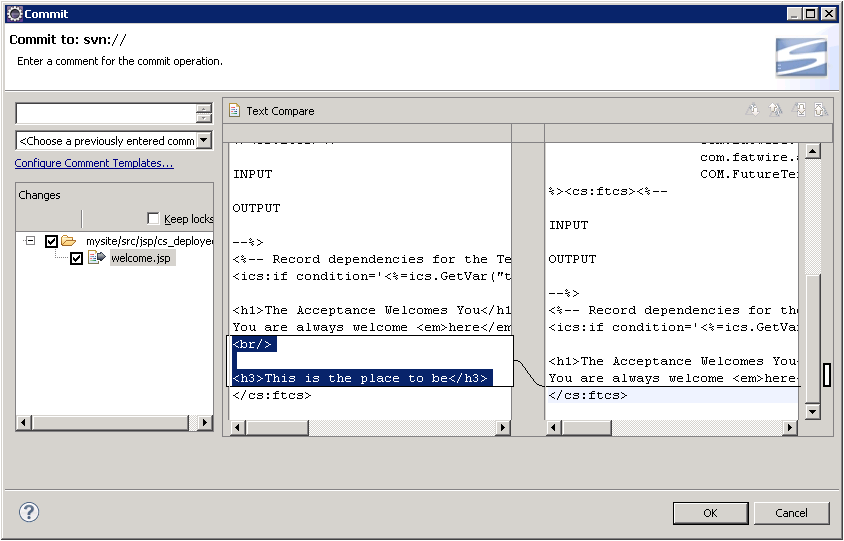Click OUTPUT text in the left pane

click(x=256, y=208)
